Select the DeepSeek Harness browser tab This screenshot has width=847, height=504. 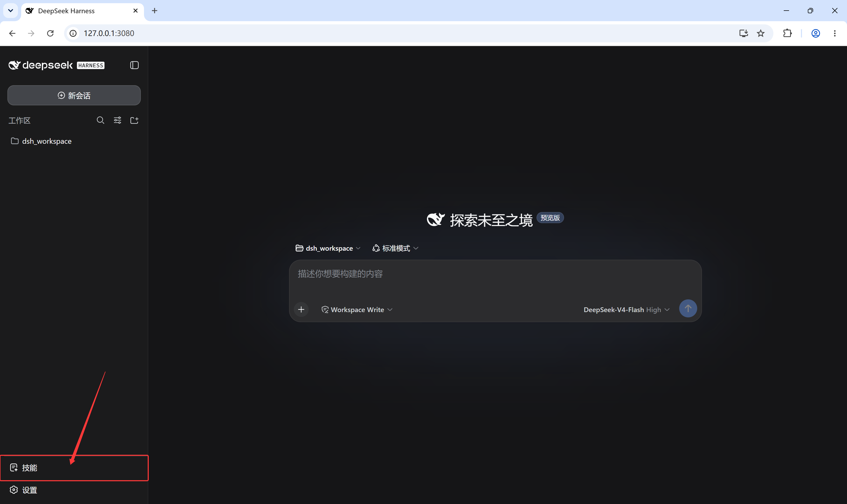tap(82, 11)
